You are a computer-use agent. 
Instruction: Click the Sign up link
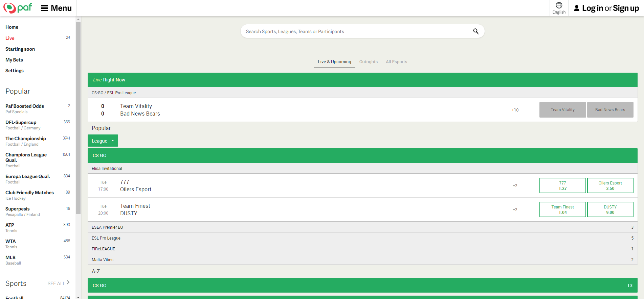tap(626, 8)
